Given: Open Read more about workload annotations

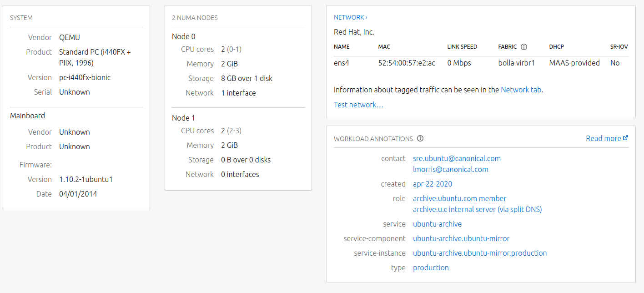Looking at the screenshot, I should tap(603, 138).
